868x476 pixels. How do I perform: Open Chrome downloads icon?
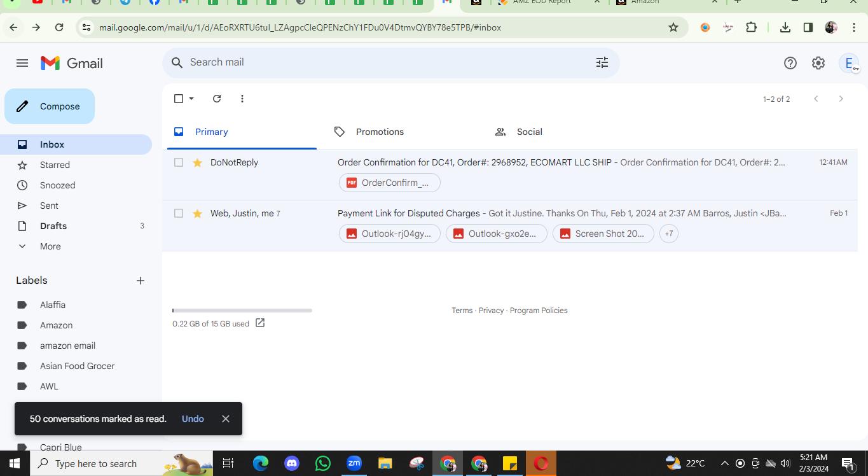point(785,27)
